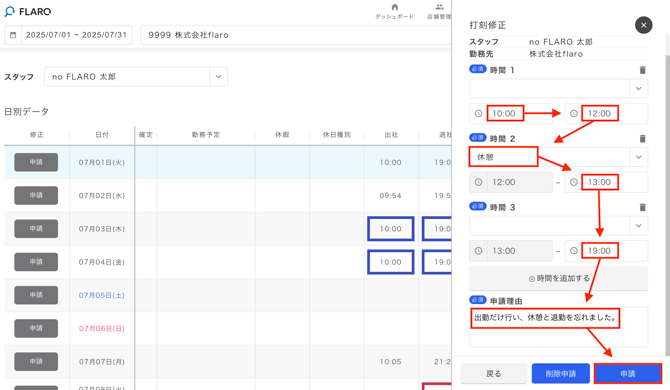Delete 時間 1 using its trash icon
This screenshot has height=390, width=670.
[642, 70]
